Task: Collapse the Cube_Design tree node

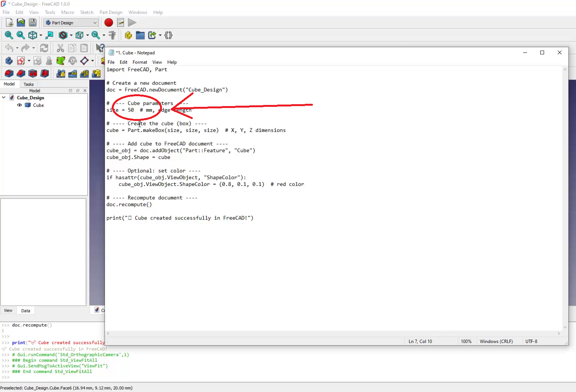Action: (4, 98)
